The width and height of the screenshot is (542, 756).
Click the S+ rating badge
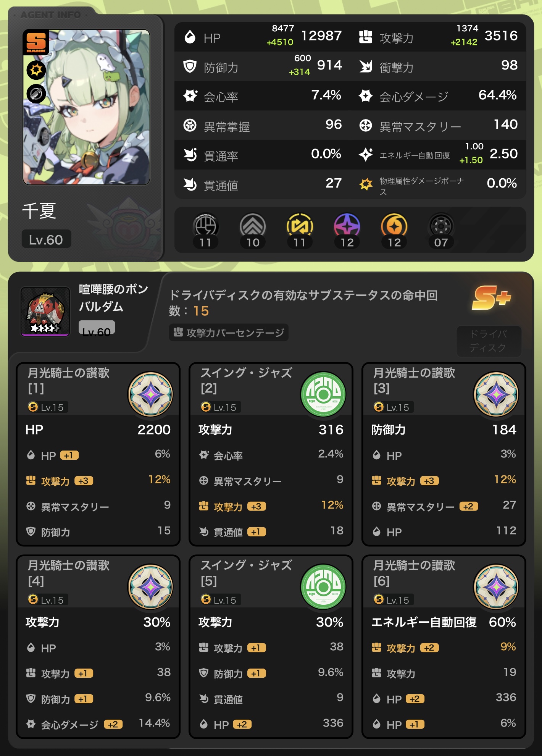coord(492,298)
